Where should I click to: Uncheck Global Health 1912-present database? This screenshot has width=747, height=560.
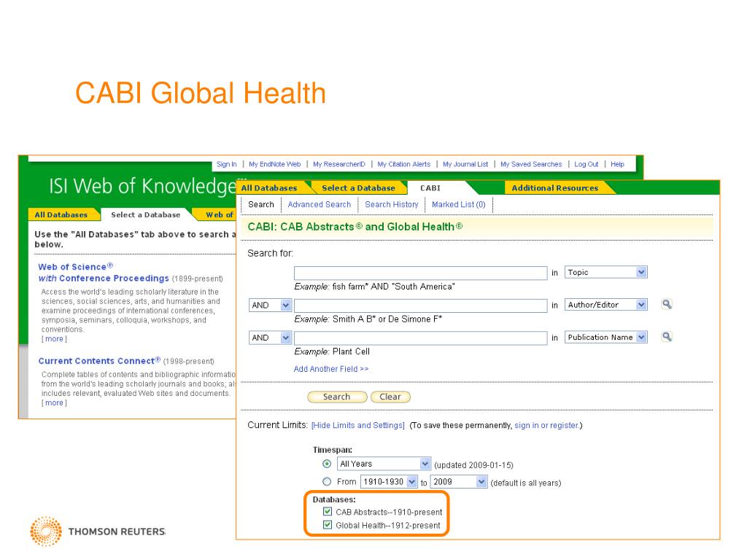click(328, 525)
